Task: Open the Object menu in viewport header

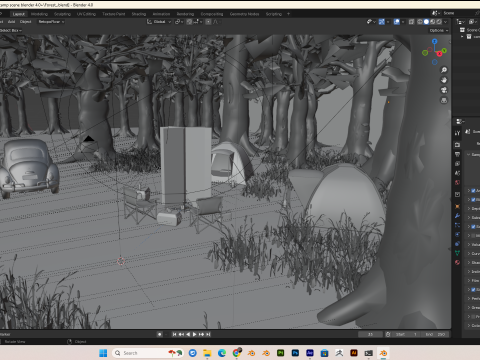Action: coord(25,22)
